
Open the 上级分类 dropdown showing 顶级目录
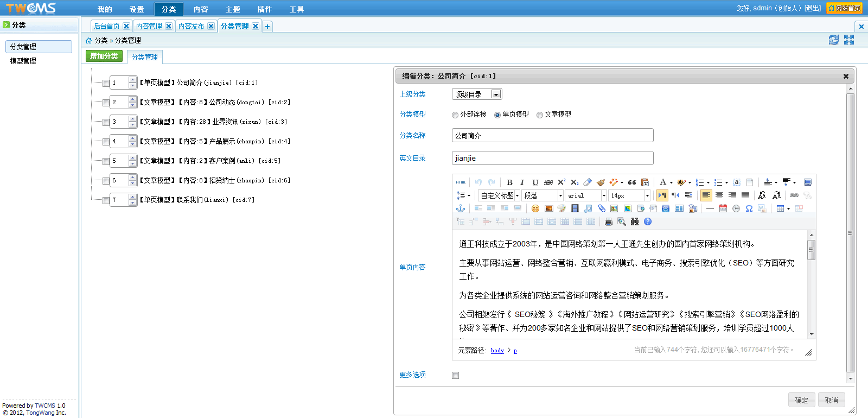pyautogui.click(x=477, y=94)
